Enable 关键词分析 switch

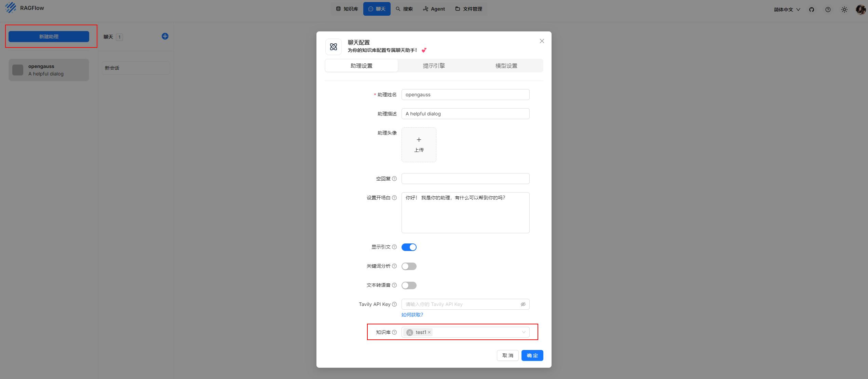[x=409, y=266]
